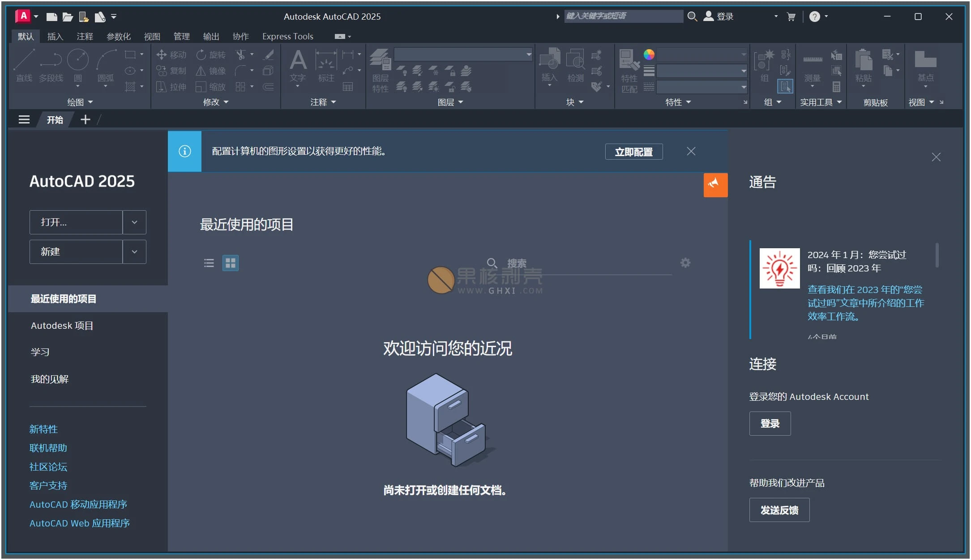Open the 新特性 link
This screenshot has width=971, height=560.
click(43, 429)
